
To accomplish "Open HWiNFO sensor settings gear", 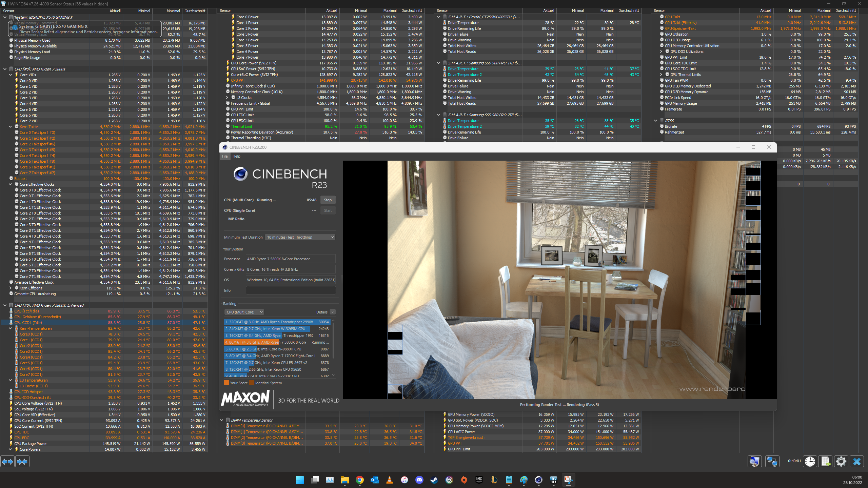I will pos(841,462).
